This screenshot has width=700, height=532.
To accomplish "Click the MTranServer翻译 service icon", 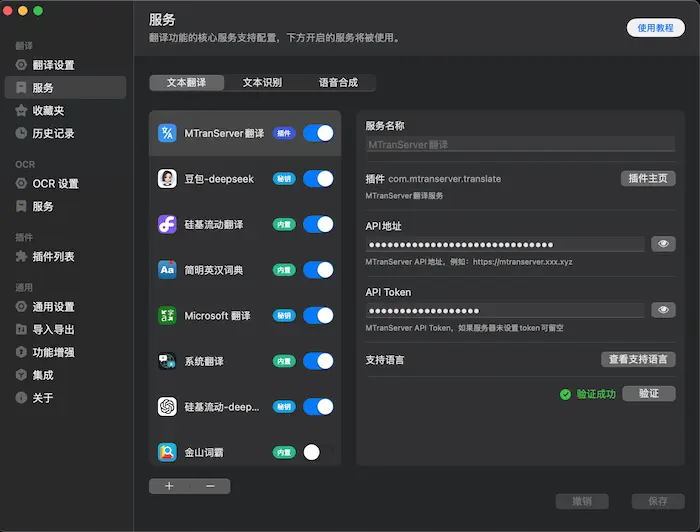I will click(x=167, y=133).
